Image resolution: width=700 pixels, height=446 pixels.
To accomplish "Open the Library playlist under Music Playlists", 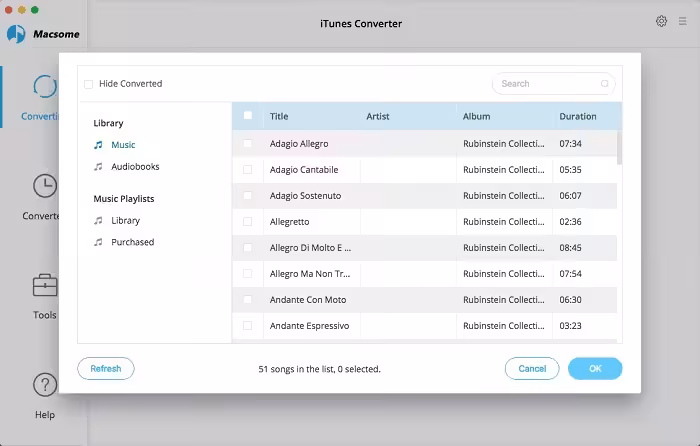I will 125,221.
